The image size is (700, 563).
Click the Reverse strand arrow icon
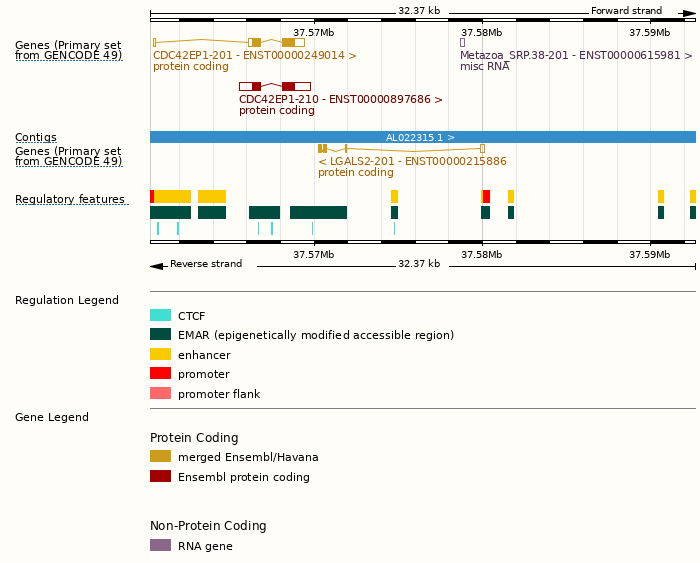point(156,265)
